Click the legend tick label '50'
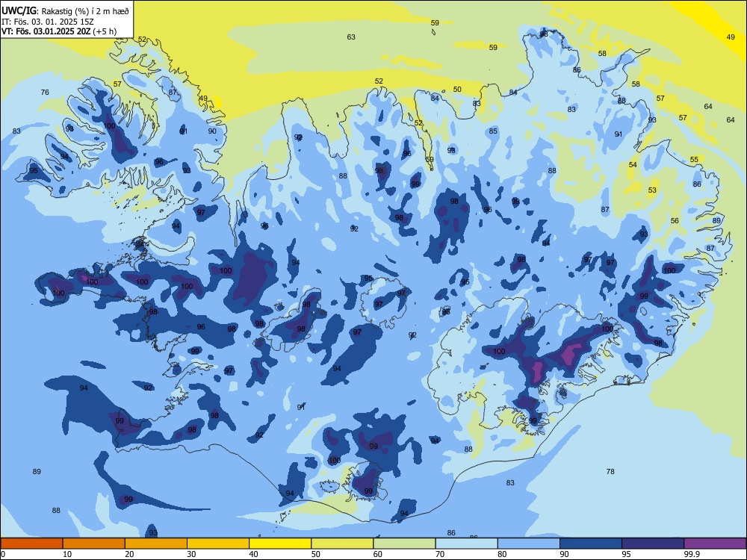Image resolution: width=747 pixels, height=560 pixels. [316, 554]
